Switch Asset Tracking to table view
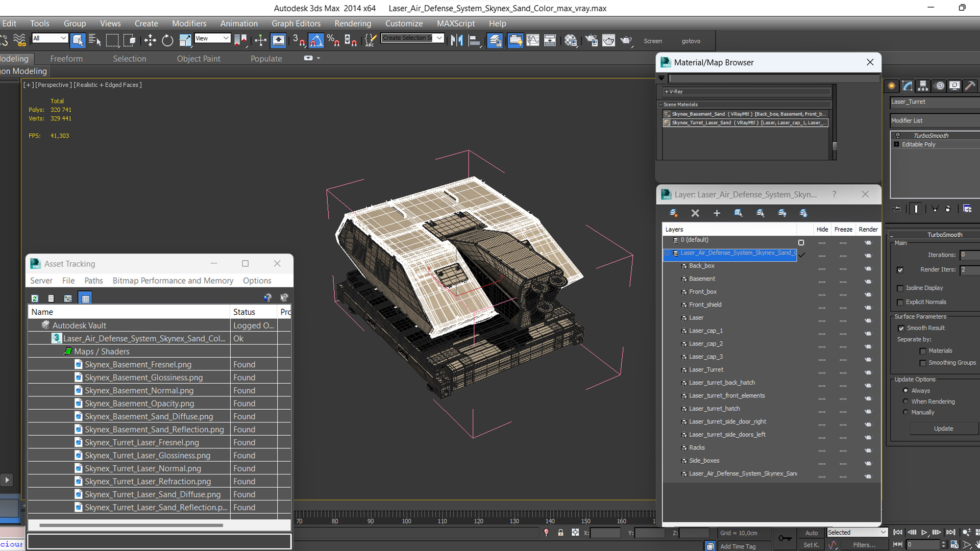This screenshot has width=980, height=551. pyautogui.click(x=86, y=298)
